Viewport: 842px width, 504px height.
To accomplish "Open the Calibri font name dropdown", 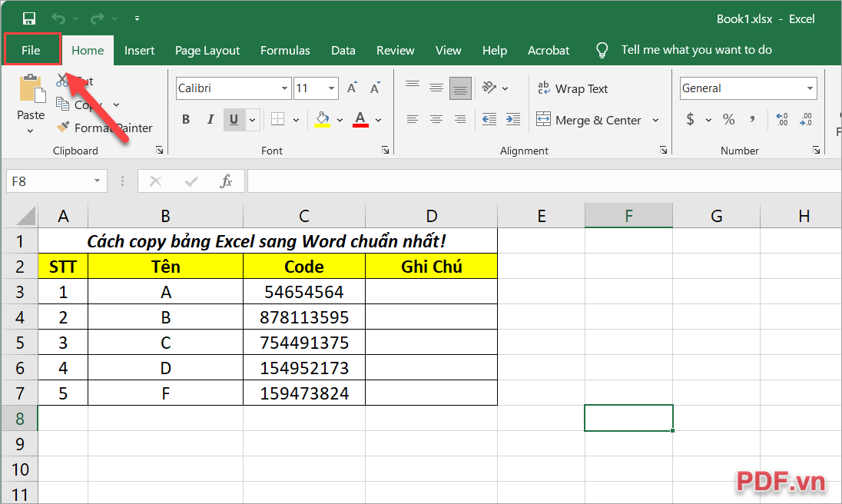I will click(284, 88).
